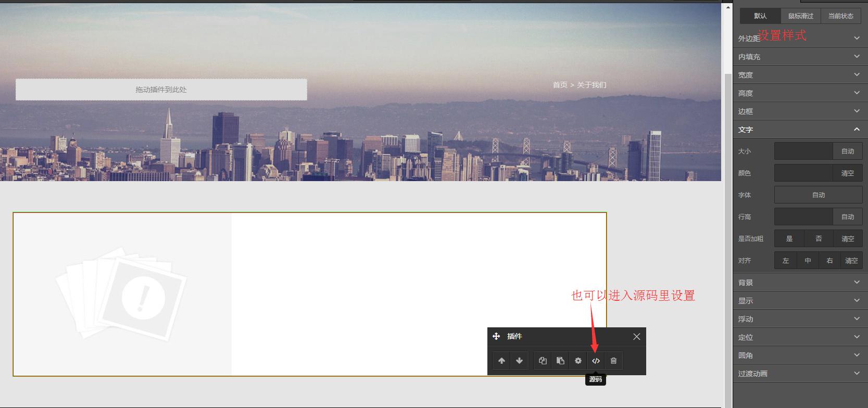Open the 源码 source code editor
868x408 pixels.
pos(596,361)
